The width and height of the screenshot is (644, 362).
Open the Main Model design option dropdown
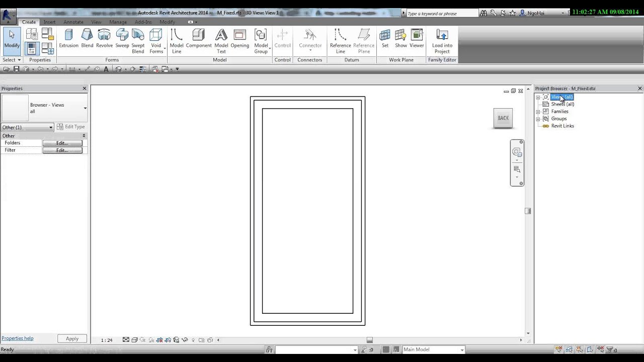pos(433,349)
